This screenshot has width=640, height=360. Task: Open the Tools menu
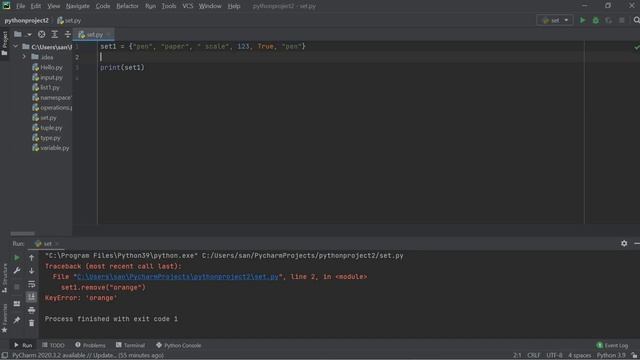[x=169, y=6]
